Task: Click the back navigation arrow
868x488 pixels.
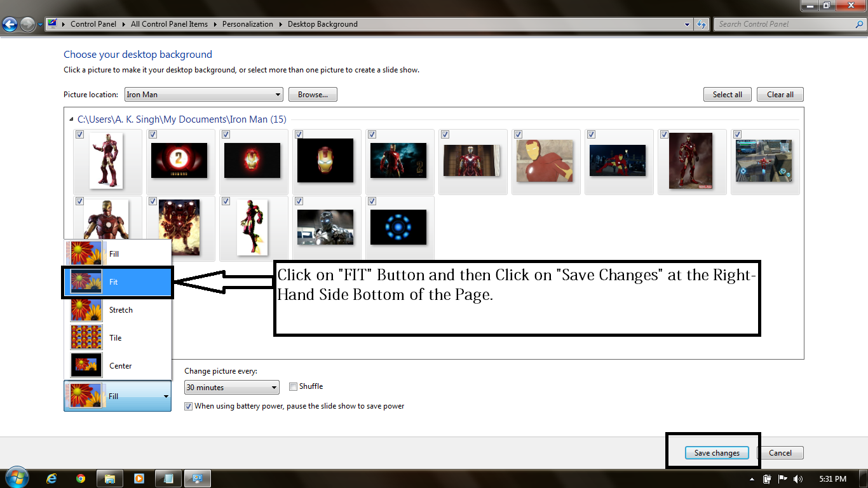Action: [x=10, y=24]
